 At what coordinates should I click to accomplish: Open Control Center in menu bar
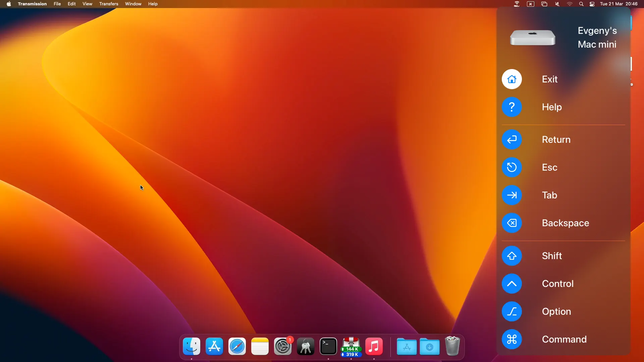(592, 4)
